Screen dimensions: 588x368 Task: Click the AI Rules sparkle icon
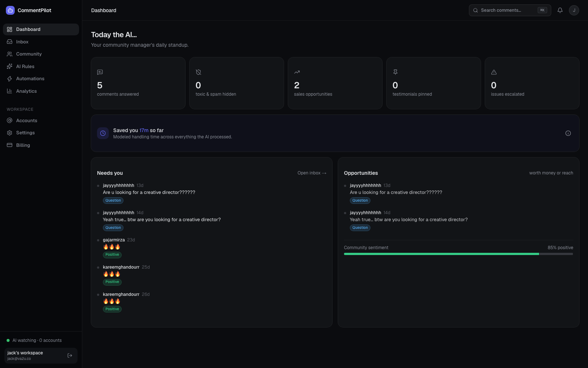click(10, 66)
